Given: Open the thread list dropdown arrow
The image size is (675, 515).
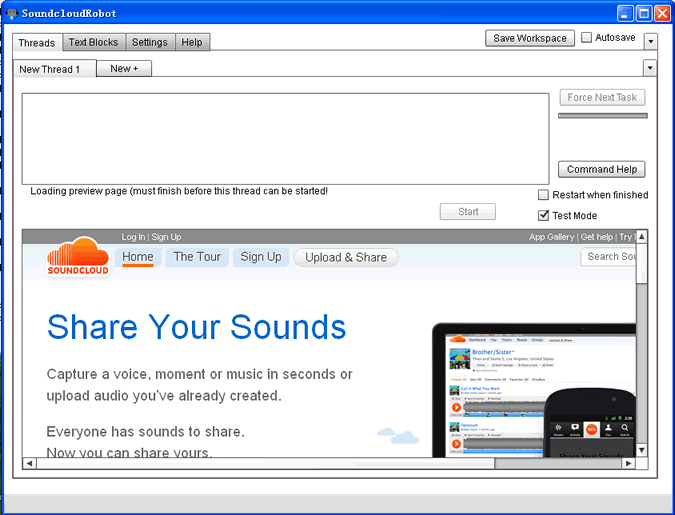Looking at the screenshot, I should coord(650,68).
